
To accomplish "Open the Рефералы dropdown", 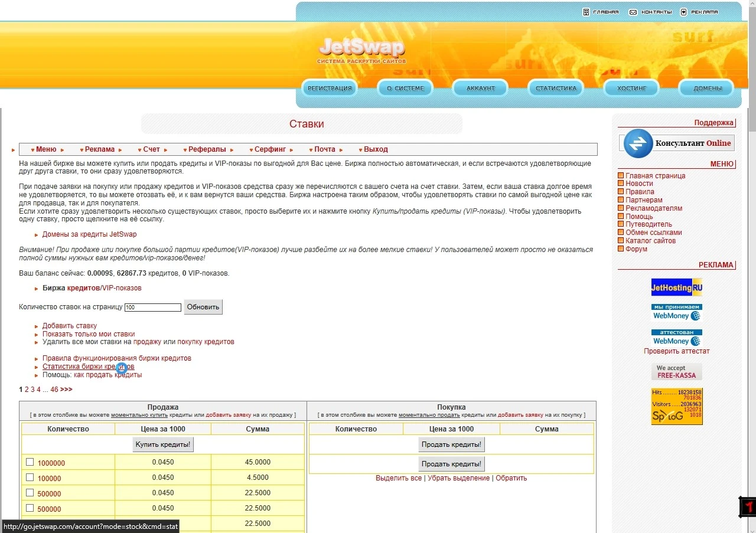I will tap(207, 149).
